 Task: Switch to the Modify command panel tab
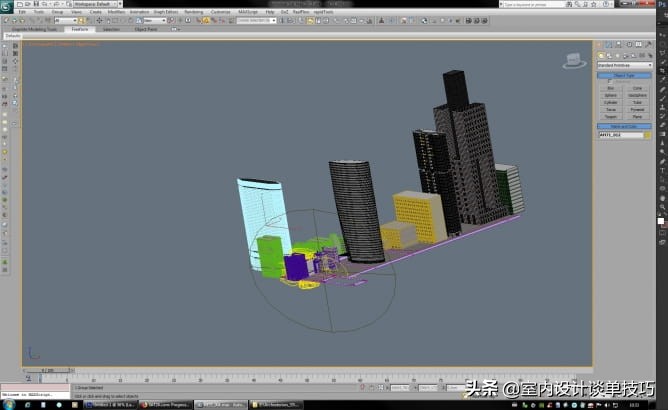tap(609, 46)
